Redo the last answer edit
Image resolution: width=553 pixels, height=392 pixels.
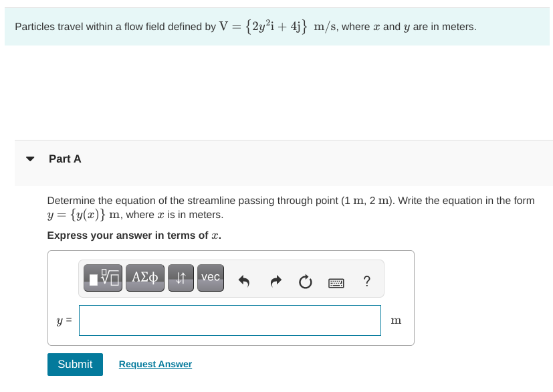[x=275, y=282]
